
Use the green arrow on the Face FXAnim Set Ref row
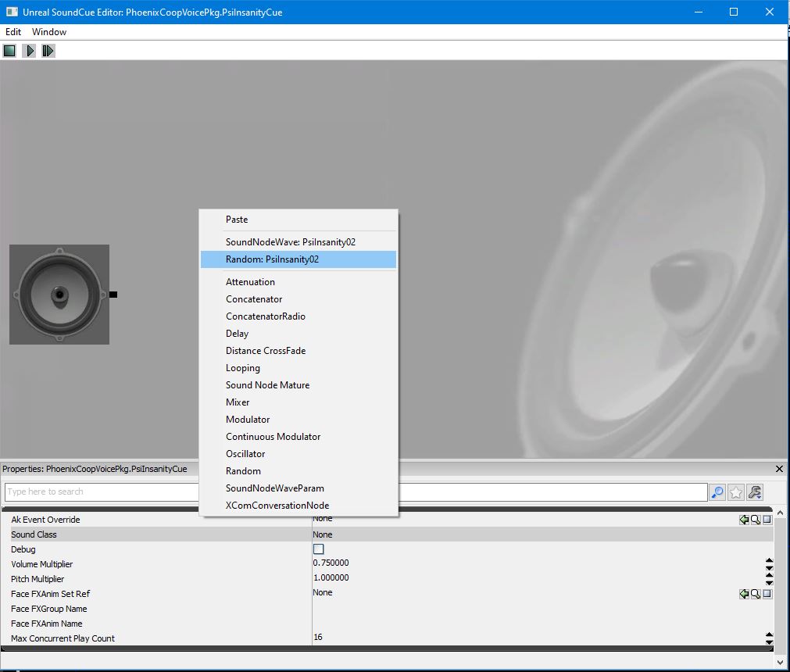744,594
